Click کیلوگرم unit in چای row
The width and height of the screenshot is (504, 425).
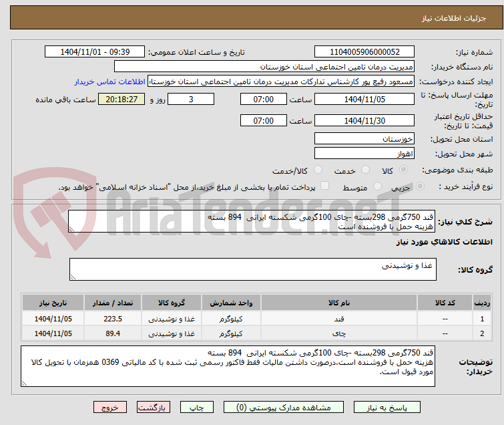(x=231, y=333)
